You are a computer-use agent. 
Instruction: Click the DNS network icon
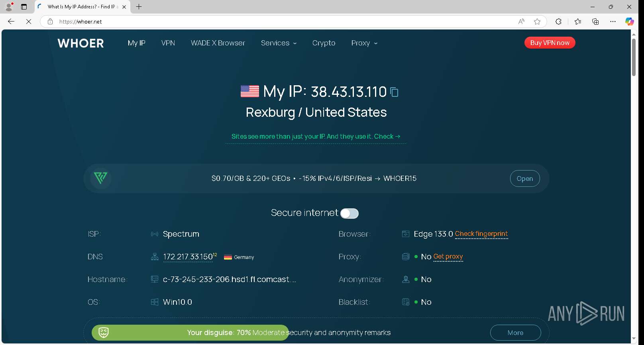(155, 257)
